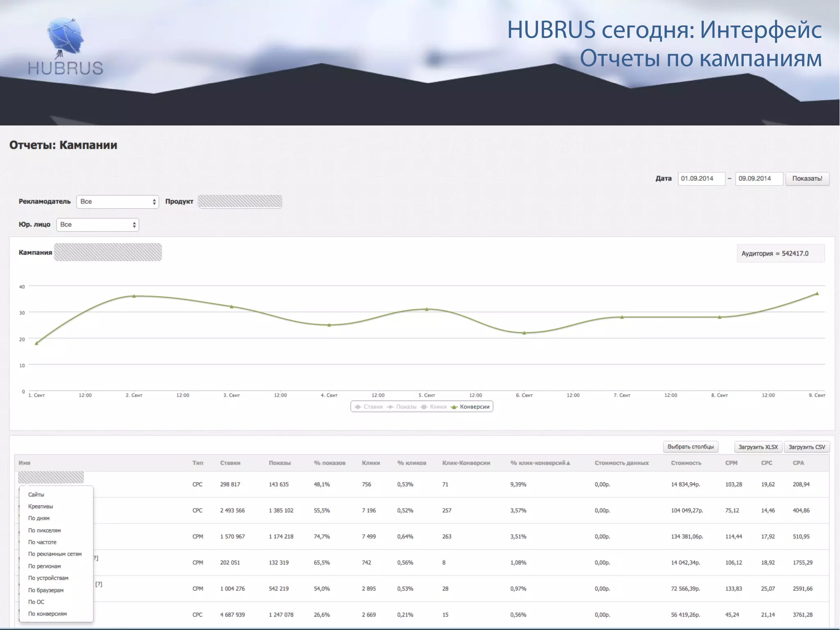
Task: Sort table by Клик-Конверсии column
Action: [x=466, y=463]
